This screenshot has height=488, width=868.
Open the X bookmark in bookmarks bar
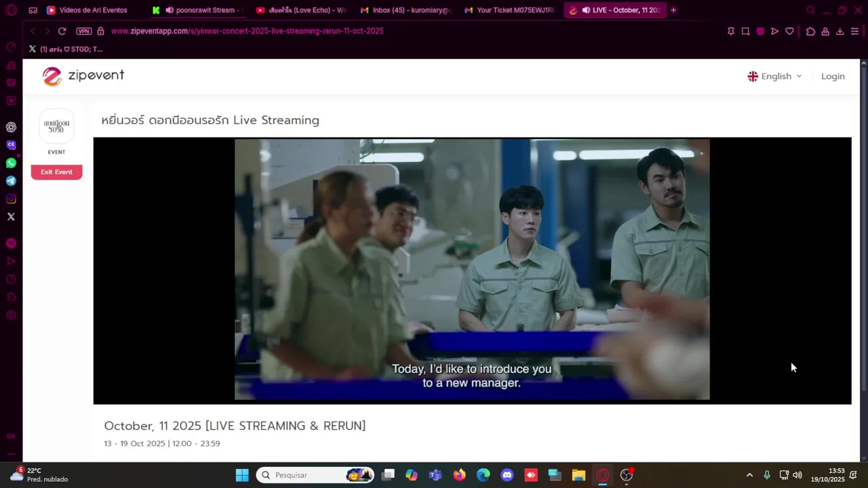pyautogui.click(x=65, y=49)
